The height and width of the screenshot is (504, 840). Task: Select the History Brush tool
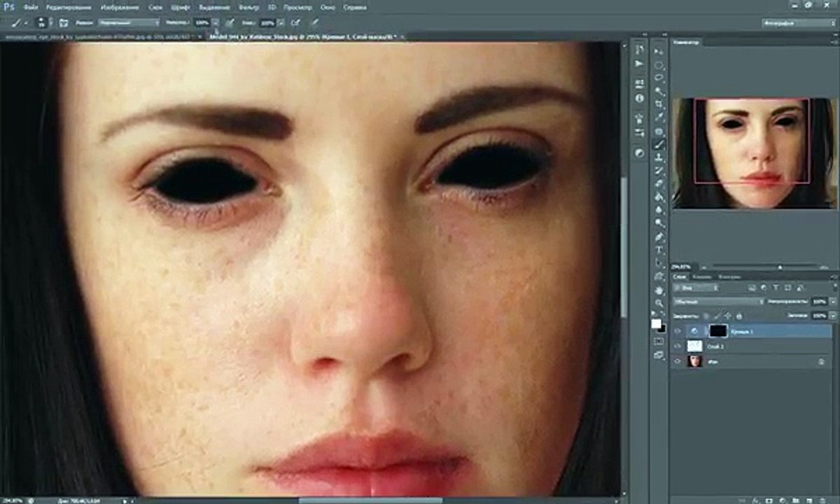tap(659, 171)
